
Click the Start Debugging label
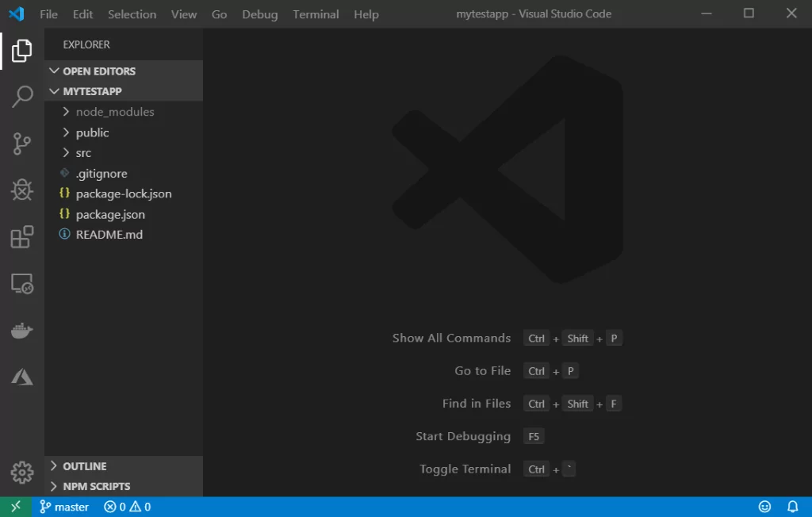(463, 436)
